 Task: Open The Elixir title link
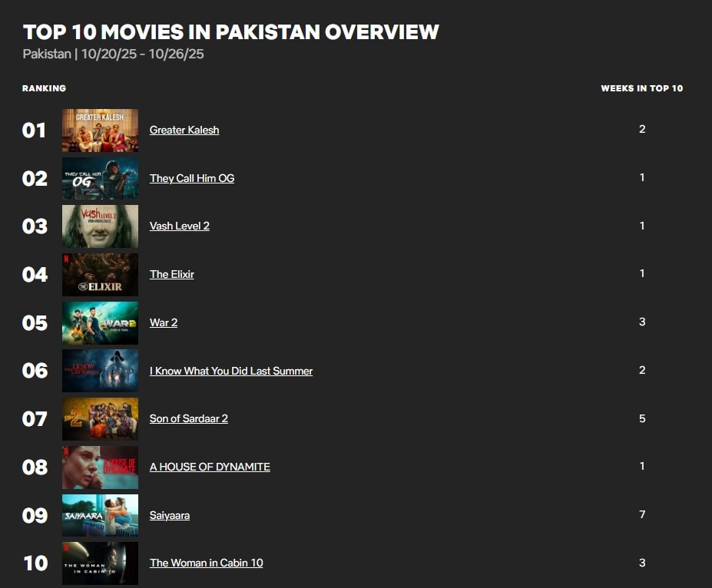pyautogui.click(x=172, y=274)
